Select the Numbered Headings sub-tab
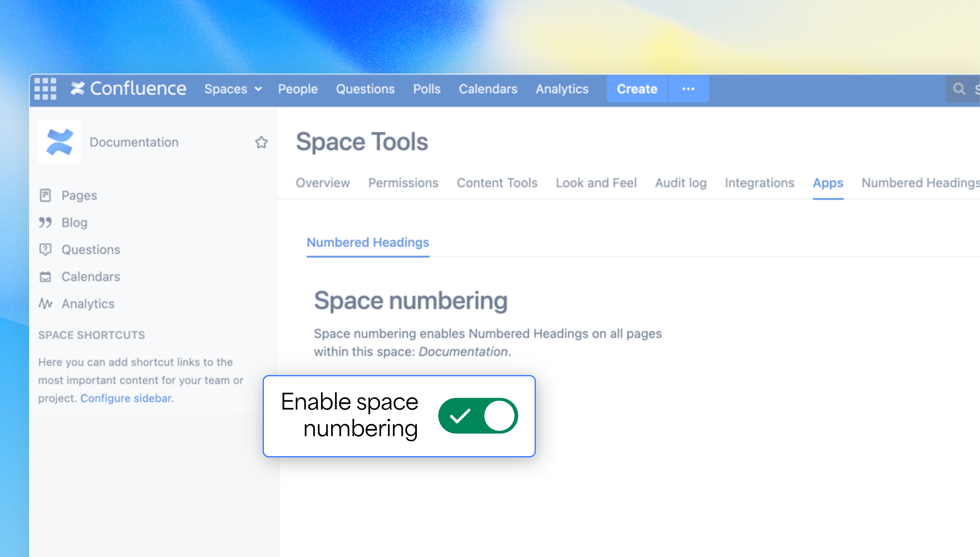 (x=367, y=243)
